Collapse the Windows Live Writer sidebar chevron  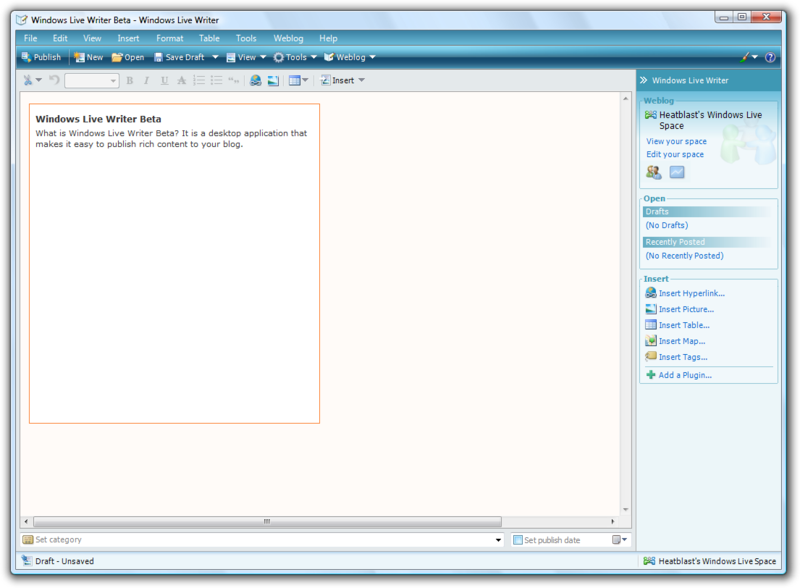click(644, 80)
